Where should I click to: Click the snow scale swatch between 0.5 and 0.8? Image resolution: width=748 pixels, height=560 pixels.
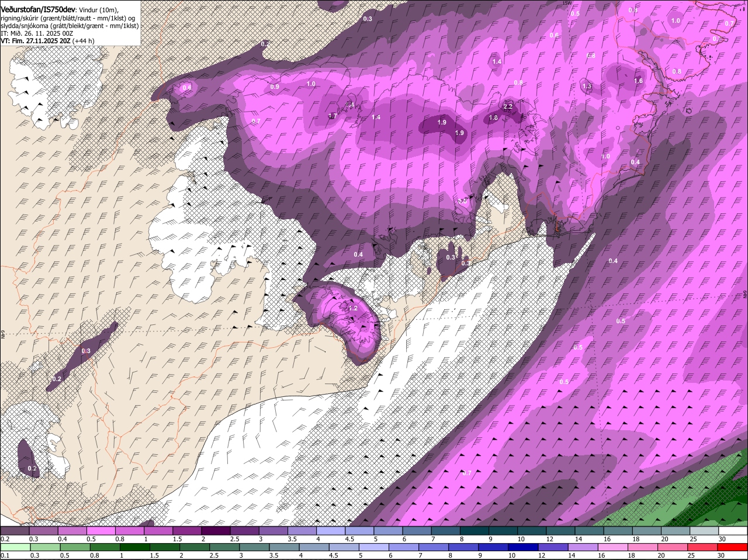coord(101,531)
